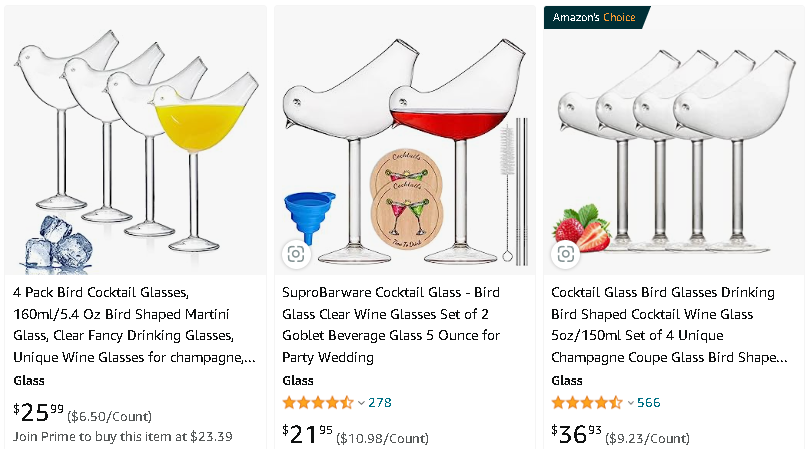Click the Glass label under the SuproBarware title

[298, 380]
